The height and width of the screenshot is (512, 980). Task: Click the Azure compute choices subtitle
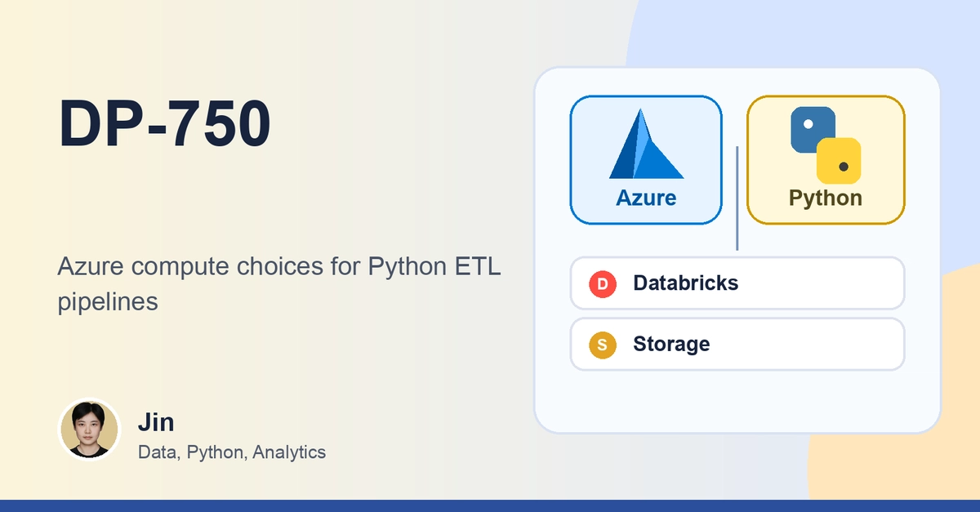click(x=279, y=283)
